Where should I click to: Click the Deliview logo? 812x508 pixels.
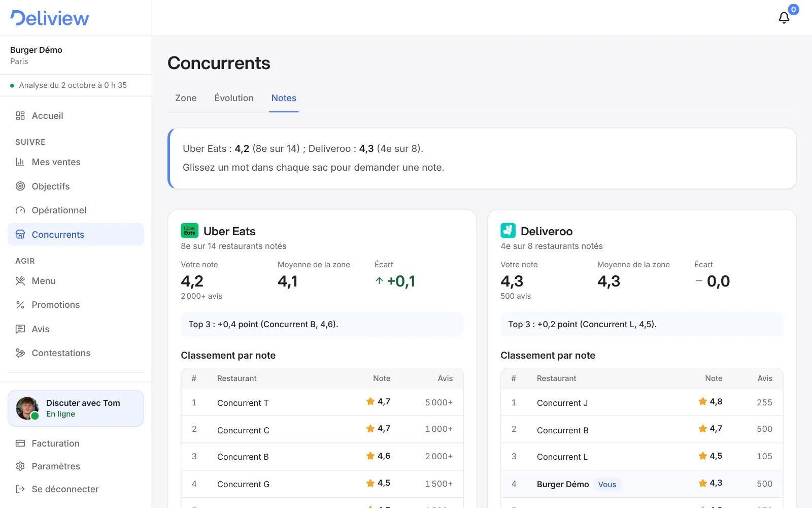coord(50,18)
